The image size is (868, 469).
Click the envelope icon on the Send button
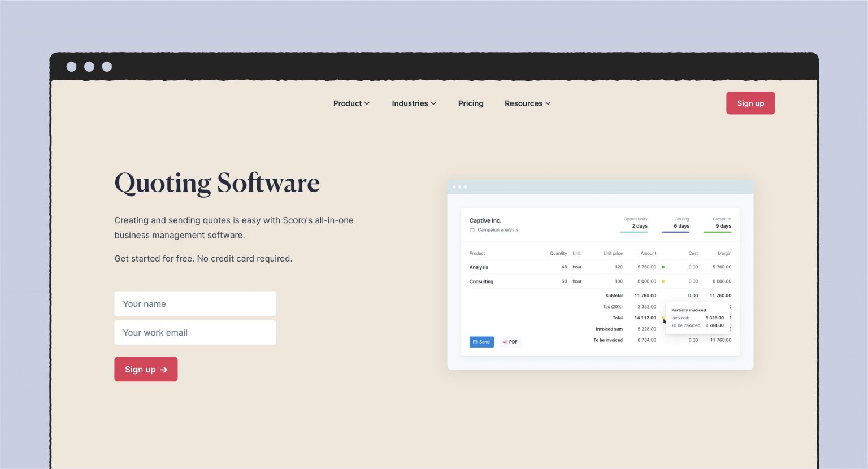tap(476, 341)
